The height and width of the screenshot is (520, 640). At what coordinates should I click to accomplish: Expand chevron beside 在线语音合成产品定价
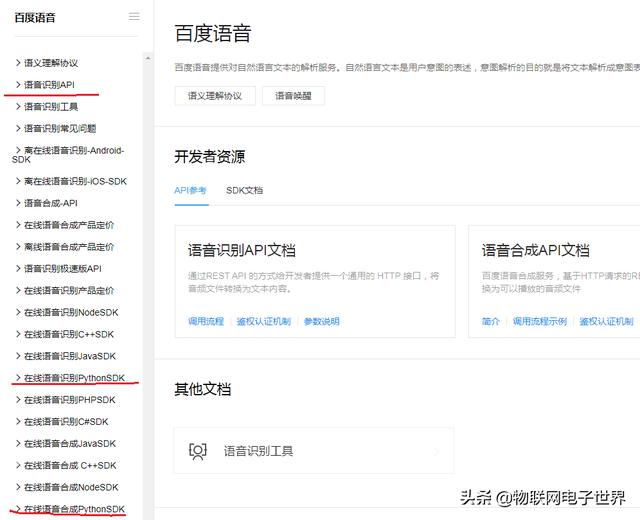click(18, 224)
